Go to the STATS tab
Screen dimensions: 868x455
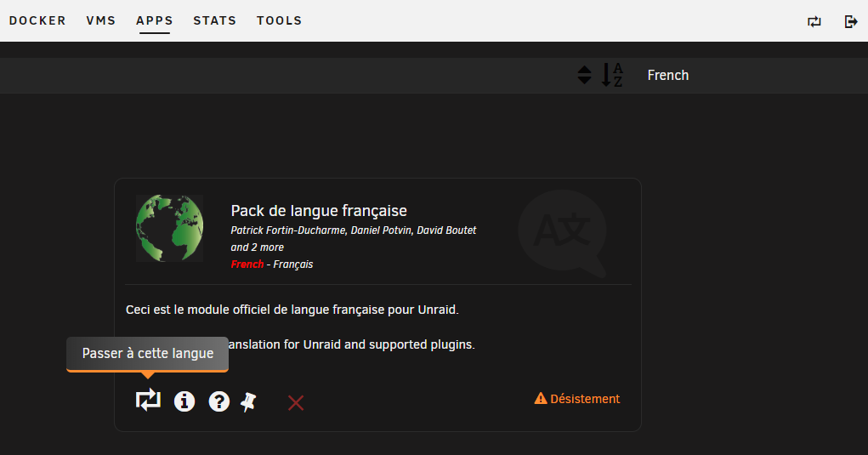[215, 20]
